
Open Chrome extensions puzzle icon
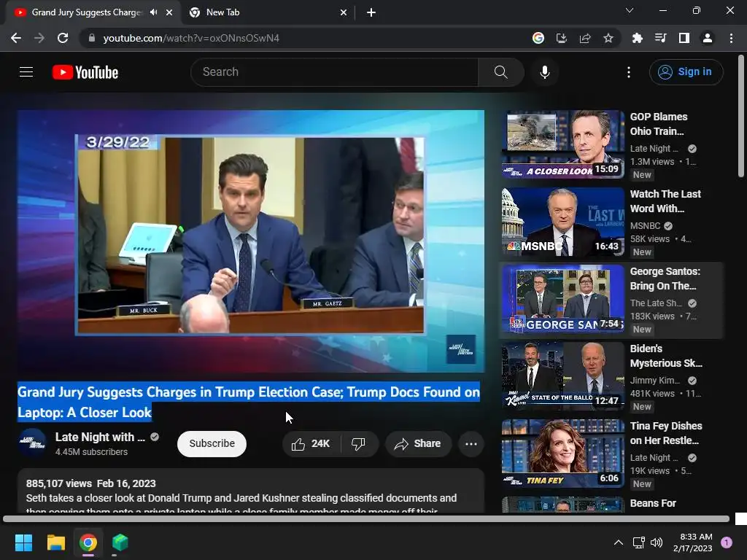coord(637,38)
